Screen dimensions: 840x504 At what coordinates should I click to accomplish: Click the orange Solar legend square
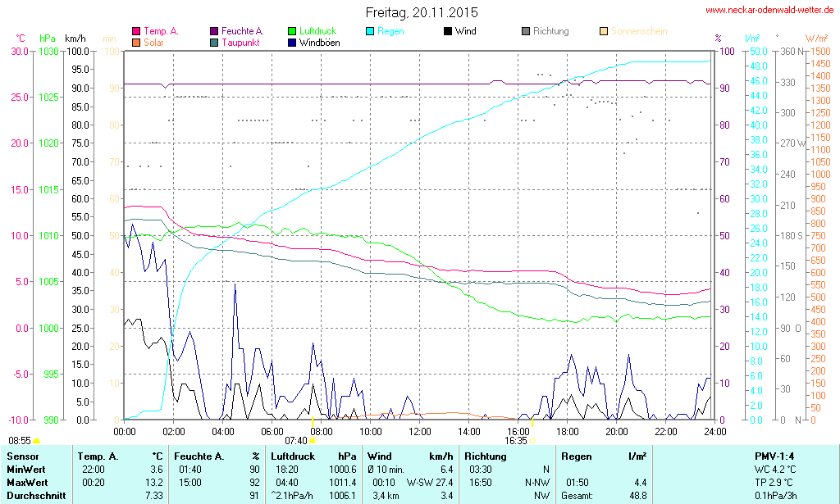tap(136, 42)
